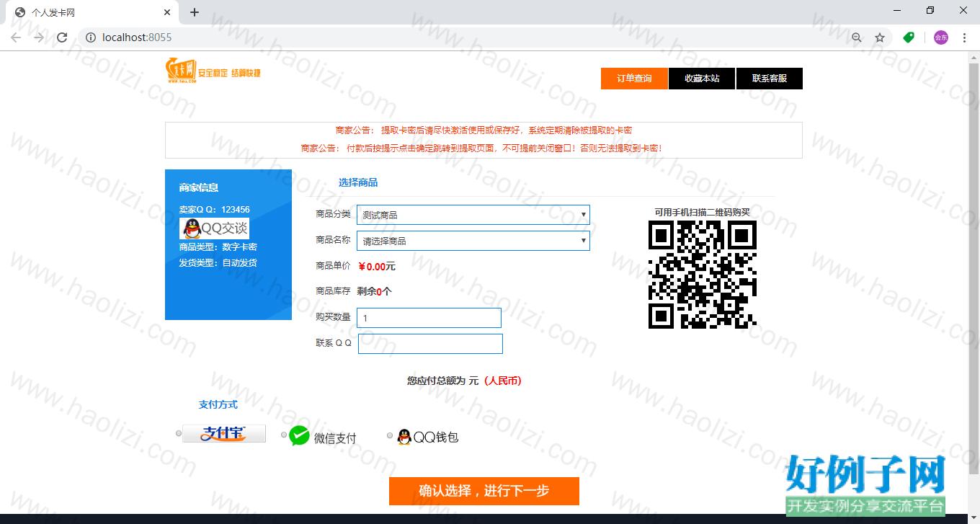The height and width of the screenshot is (524, 980).
Task: Click the QR code image
Action: click(703, 275)
